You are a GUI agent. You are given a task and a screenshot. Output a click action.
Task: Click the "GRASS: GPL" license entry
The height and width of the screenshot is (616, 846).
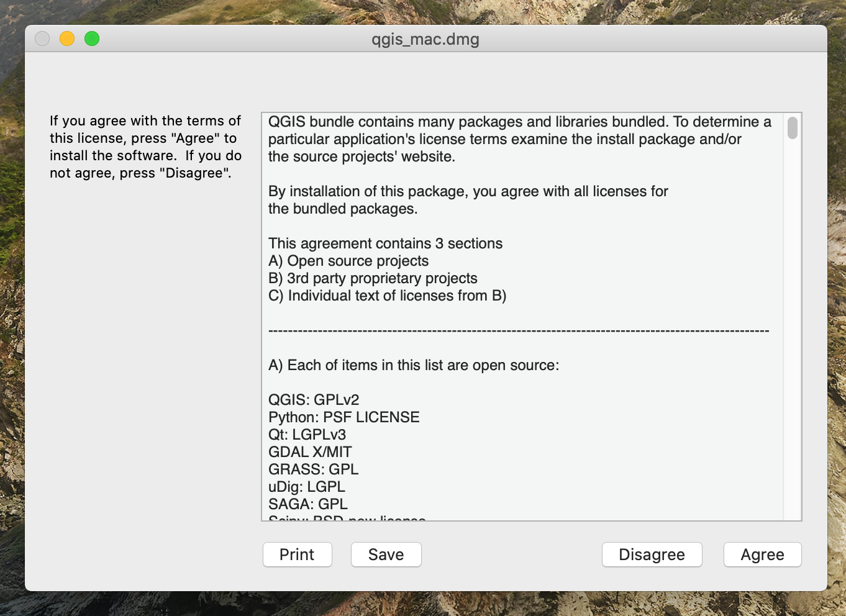pos(313,469)
